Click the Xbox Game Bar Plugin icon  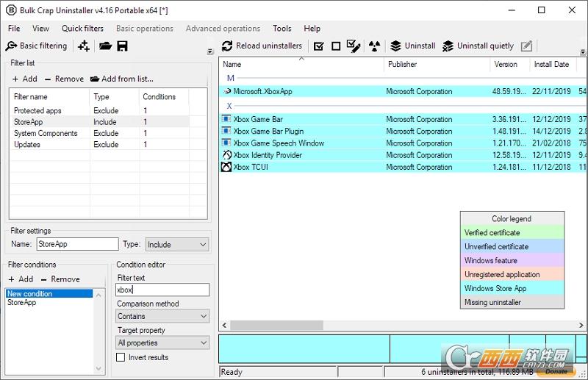click(226, 131)
